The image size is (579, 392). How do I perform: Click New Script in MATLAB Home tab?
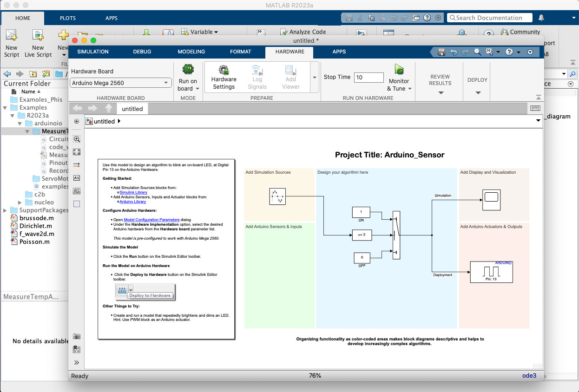pyautogui.click(x=12, y=44)
